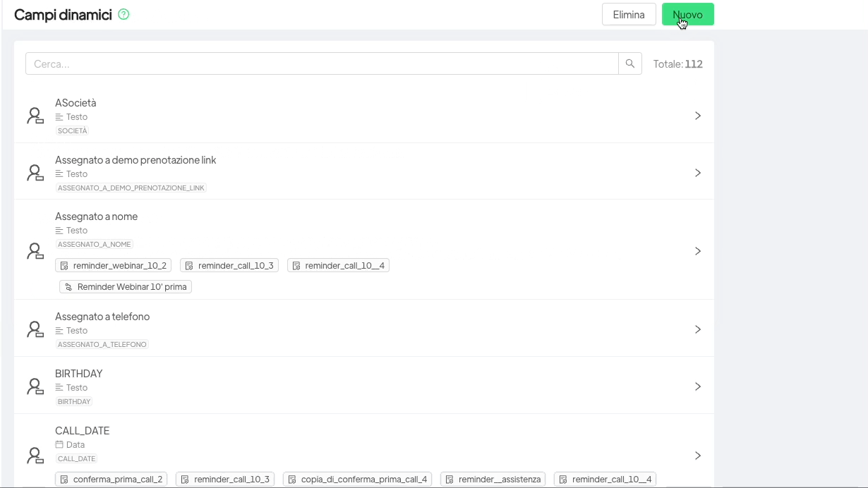The height and width of the screenshot is (488, 868).
Task: Click the contact icon beside CALL_DATE
Action: pos(35,456)
